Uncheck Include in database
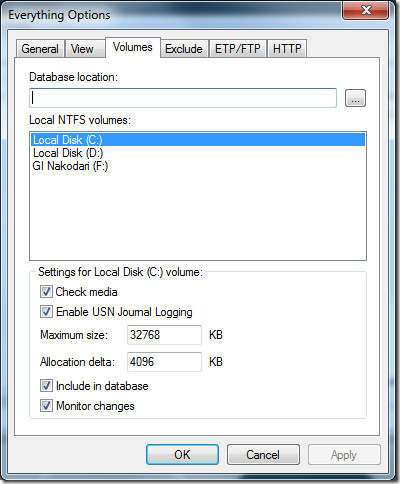This screenshot has width=400, height=484. coord(46,386)
